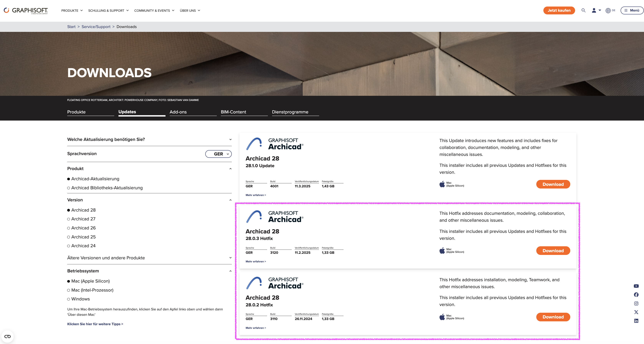Click the Apple Mac icon on 28.0.3 Hotfix card
Screen dimensions: 644x344
tap(442, 251)
